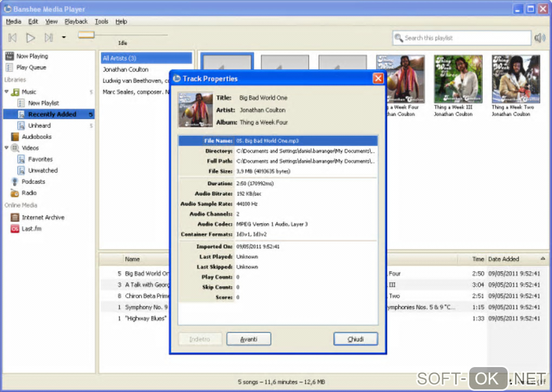Click the playback seek slider handle

(86, 35)
